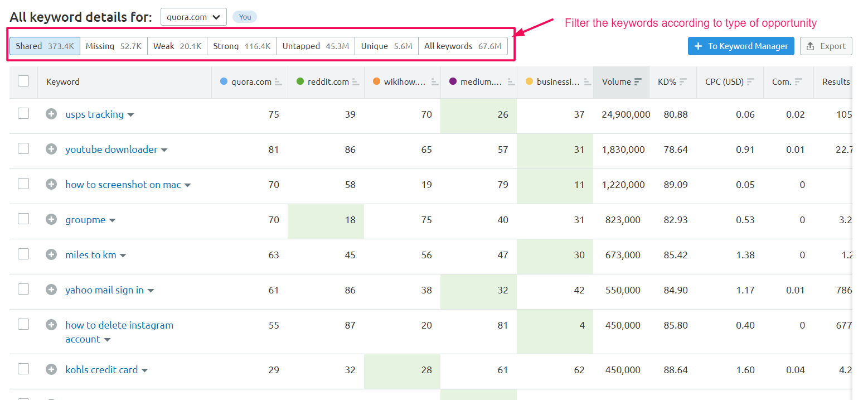Click the 823,000 volume value

coord(623,220)
